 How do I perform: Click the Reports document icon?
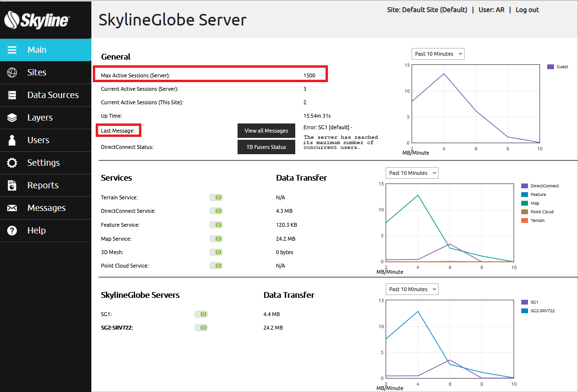tap(12, 185)
